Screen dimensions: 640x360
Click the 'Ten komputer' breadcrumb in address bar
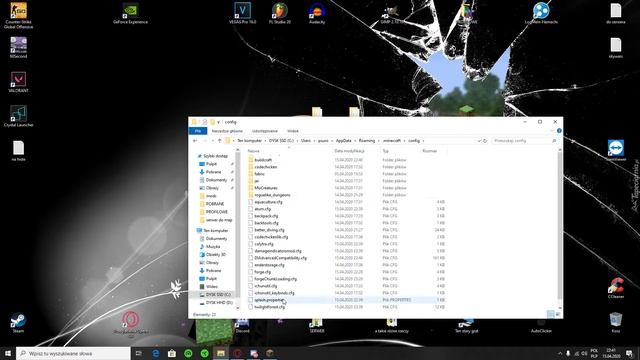249,141
